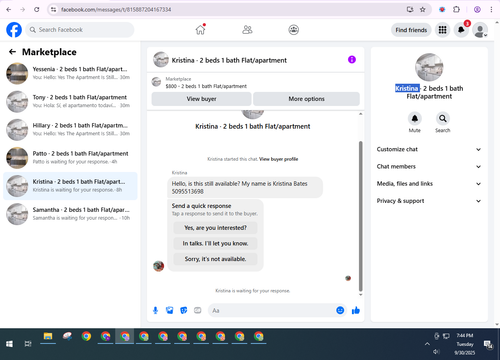Open Chrome extensions puzzle icon
The image size is (500, 360).
click(x=456, y=9)
